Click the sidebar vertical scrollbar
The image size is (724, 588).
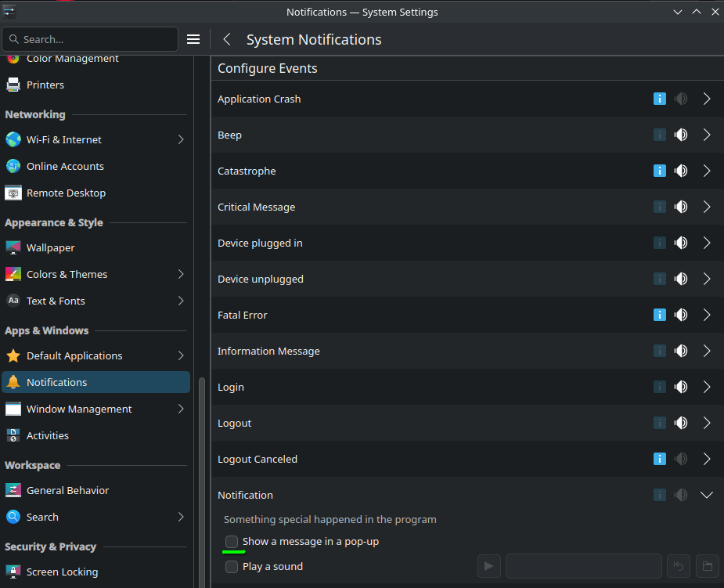(x=201, y=482)
